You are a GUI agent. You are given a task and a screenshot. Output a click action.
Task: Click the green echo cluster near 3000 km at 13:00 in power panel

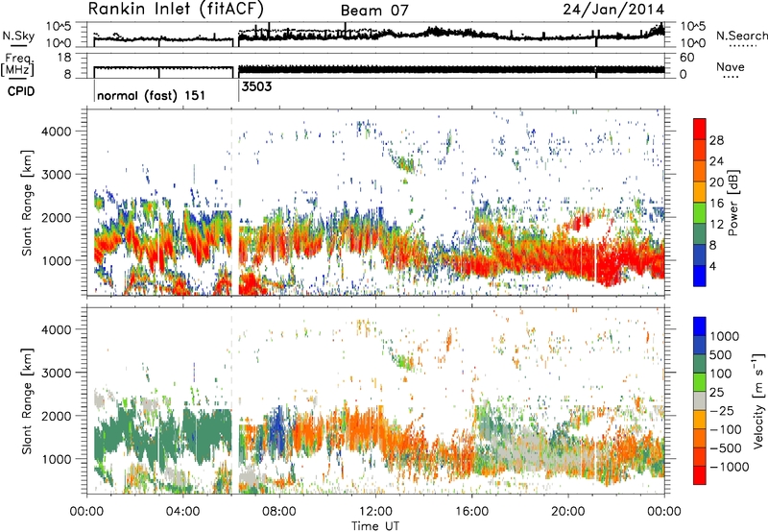click(405, 163)
